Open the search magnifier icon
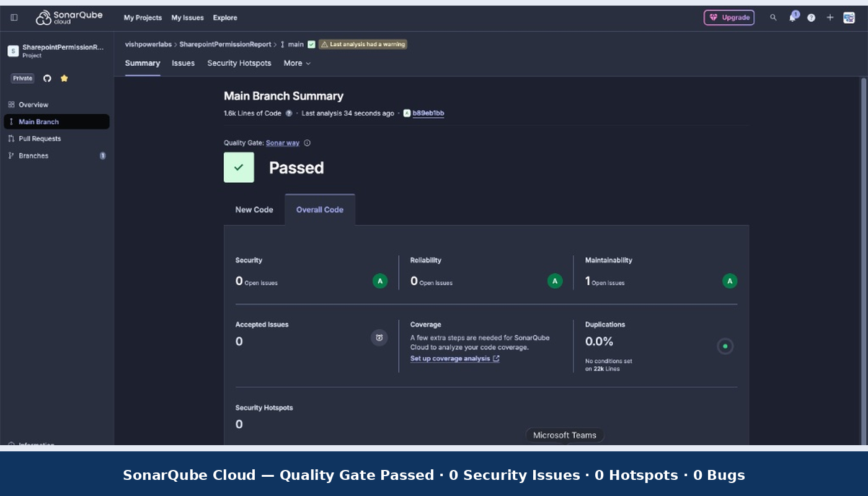The height and width of the screenshot is (496, 868). pyautogui.click(x=773, y=17)
